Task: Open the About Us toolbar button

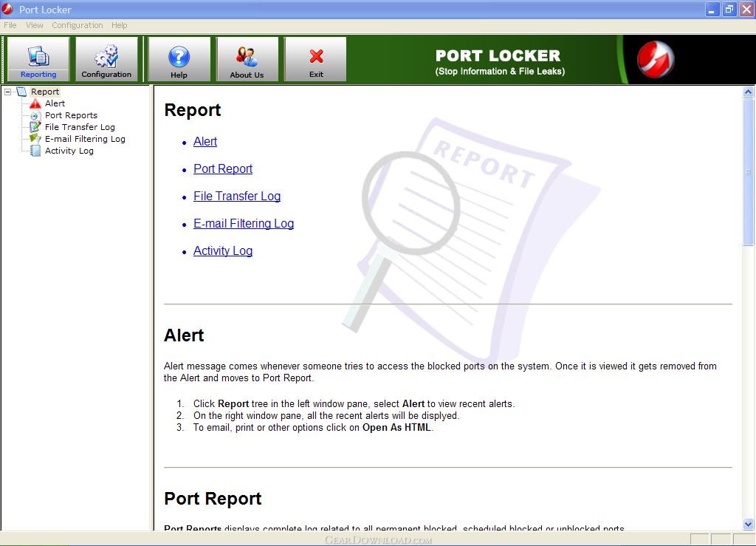Action: pyautogui.click(x=247, y=59)
